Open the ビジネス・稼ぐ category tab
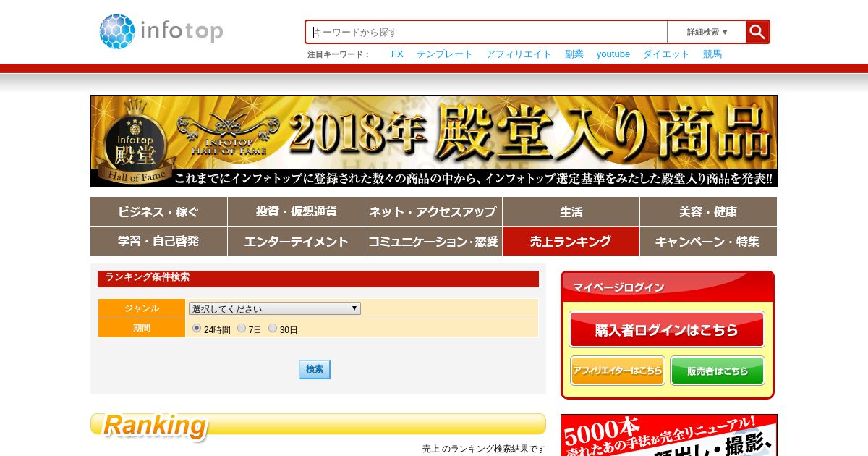The height and width of the screenshot is (456, 868). [158, 211]
